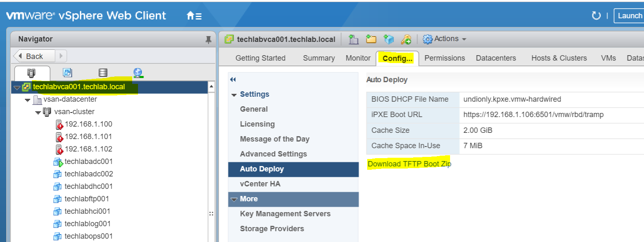Click the VM icon for techlablog001
The width and height of the screenshot is (644, 242).
[x=58, y=224]
